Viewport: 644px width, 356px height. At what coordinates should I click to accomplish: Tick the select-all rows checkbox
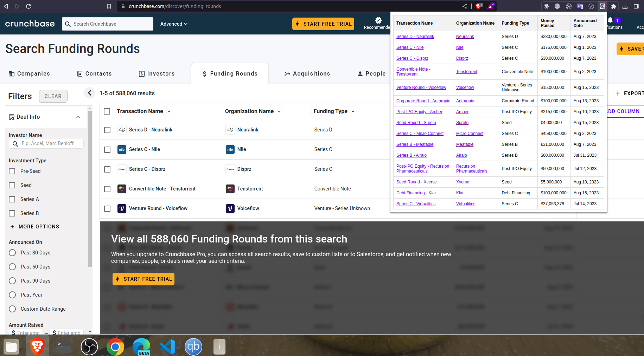click(x=107, y=111)
